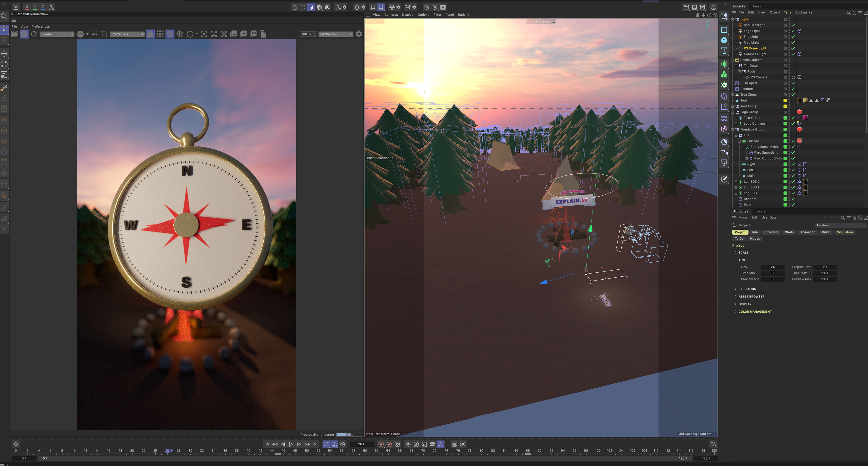Toggle RS Dome Light enabled checkmark

coord(793,48)
